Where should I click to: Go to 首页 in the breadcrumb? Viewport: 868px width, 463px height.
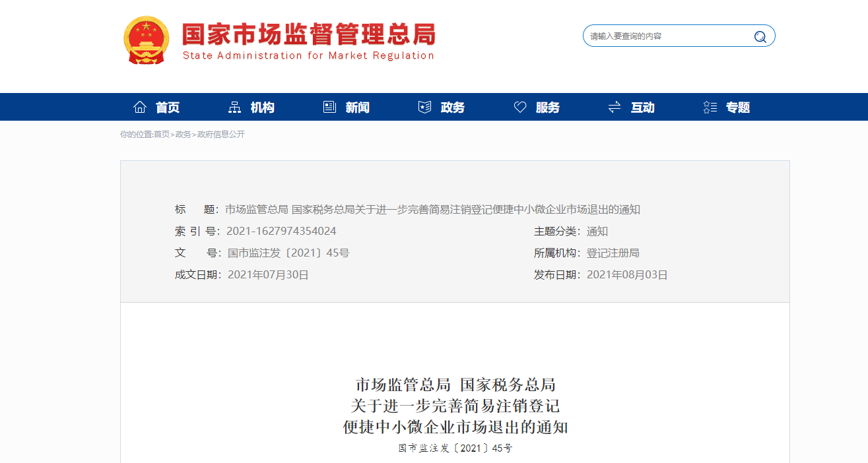click(162, 135)
